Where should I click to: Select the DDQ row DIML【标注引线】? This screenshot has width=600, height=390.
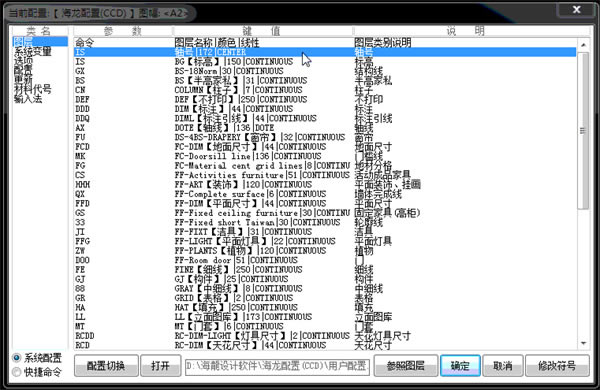pyautogui.click(x=325, y=118)
